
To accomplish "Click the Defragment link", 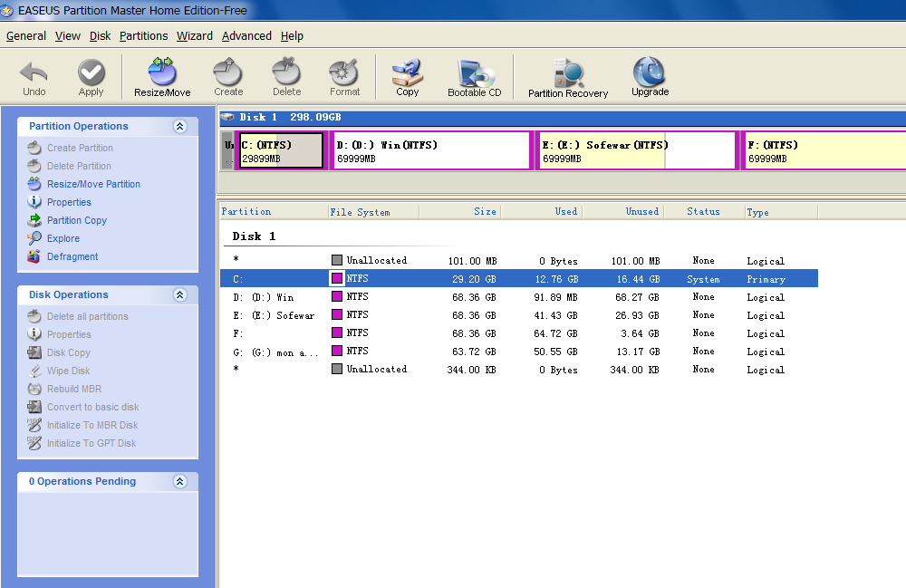I will coord(72,256).
